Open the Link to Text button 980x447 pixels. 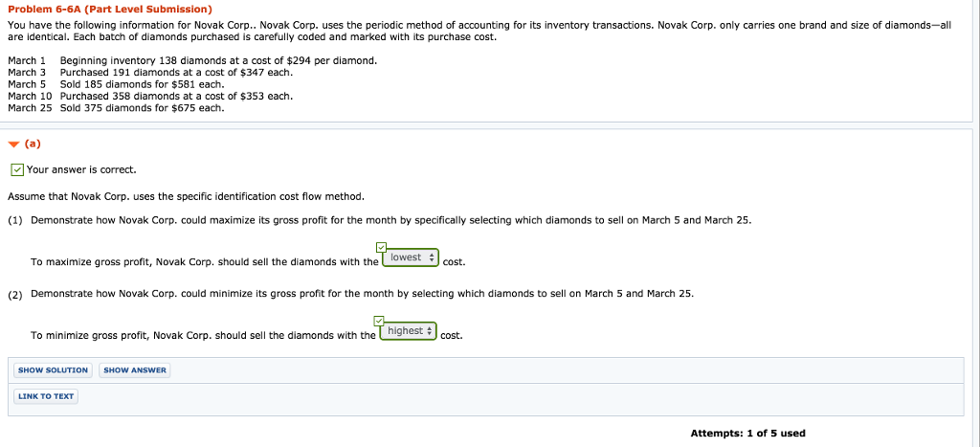tap(46, 396)
